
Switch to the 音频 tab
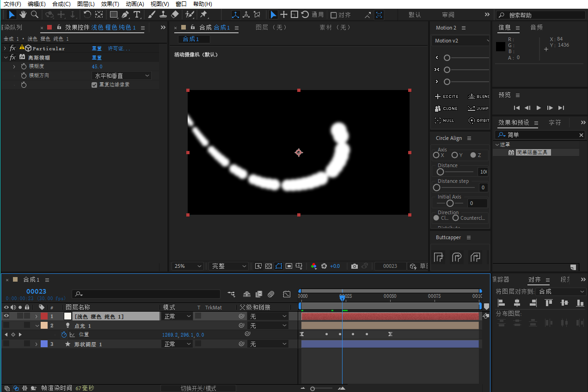(537, 28)
